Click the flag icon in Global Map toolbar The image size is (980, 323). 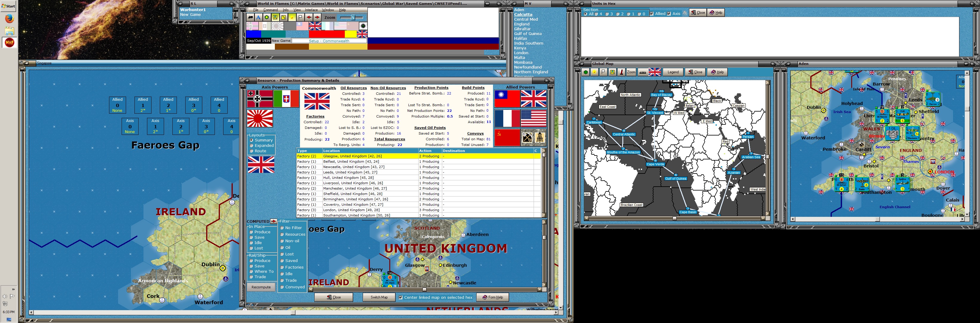tap(603, 72)
